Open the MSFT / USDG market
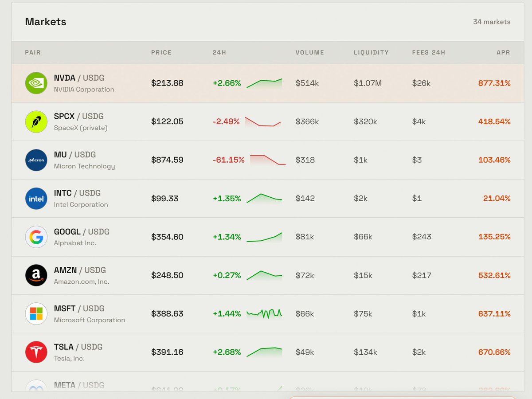The image size is (532, 399). click(268, 314)
